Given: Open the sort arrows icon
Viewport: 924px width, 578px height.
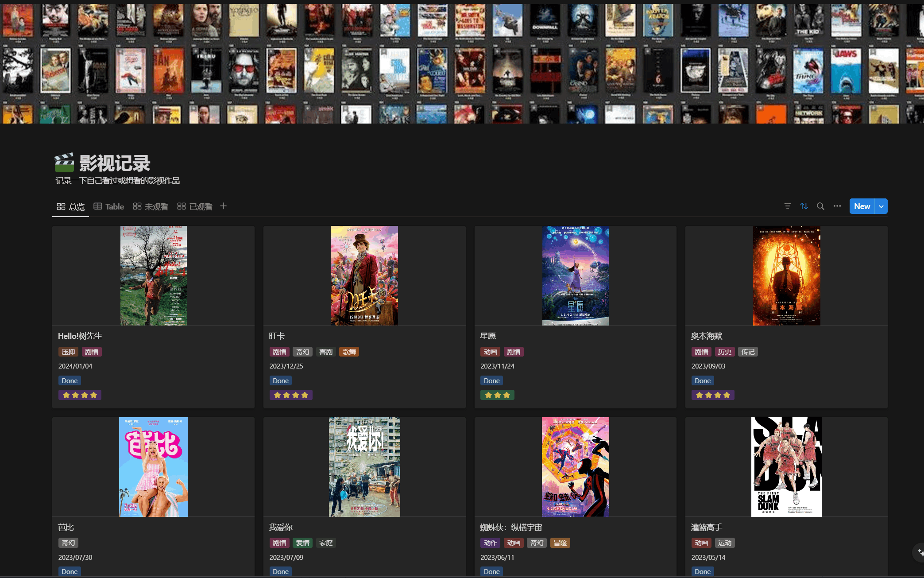Looking at the screenshot, I should coord(804,206).
